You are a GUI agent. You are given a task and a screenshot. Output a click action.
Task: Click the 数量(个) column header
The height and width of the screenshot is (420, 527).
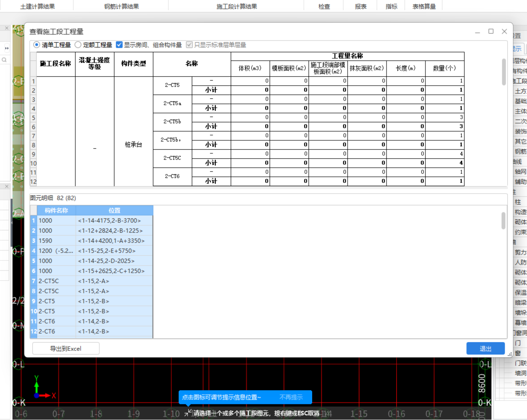pos(445,68)
